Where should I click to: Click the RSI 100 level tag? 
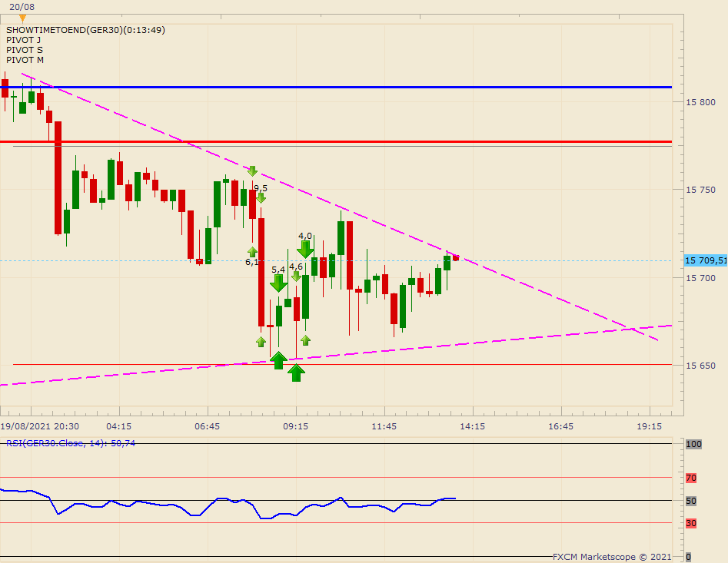click(693, 444)
